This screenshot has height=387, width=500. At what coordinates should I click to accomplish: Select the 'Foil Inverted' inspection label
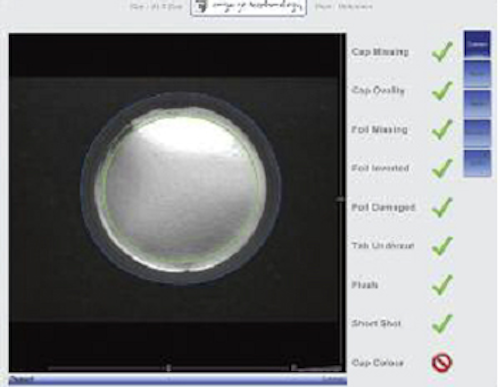tap(380, 168)
